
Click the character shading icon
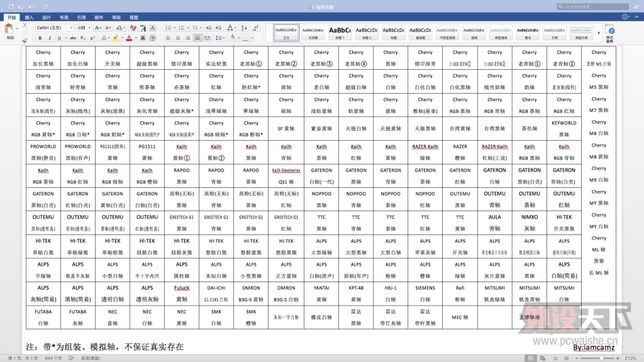(143, 38)
